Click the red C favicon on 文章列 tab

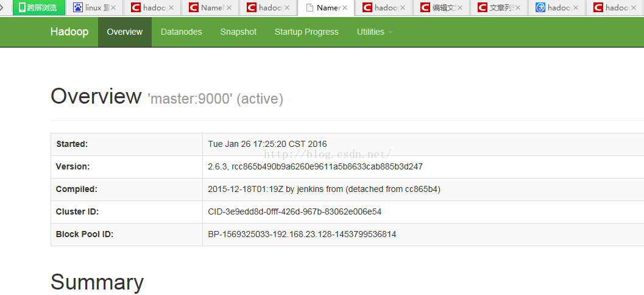(483, 7)
